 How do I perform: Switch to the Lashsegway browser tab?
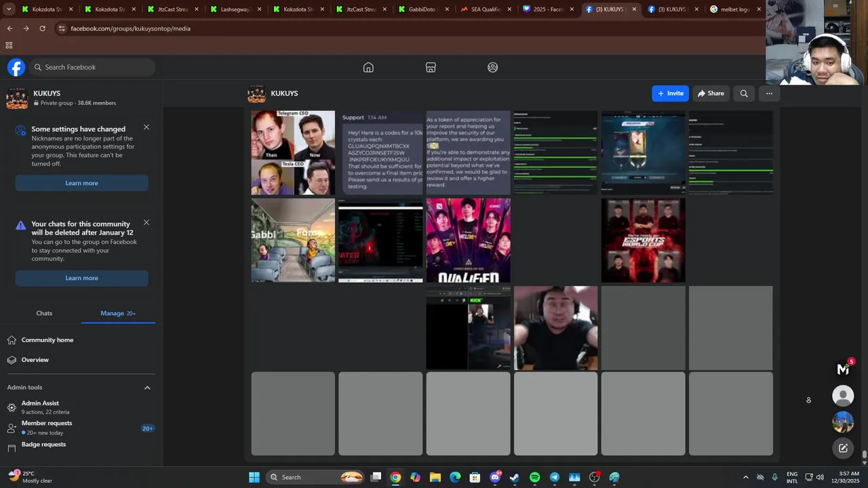235,9
